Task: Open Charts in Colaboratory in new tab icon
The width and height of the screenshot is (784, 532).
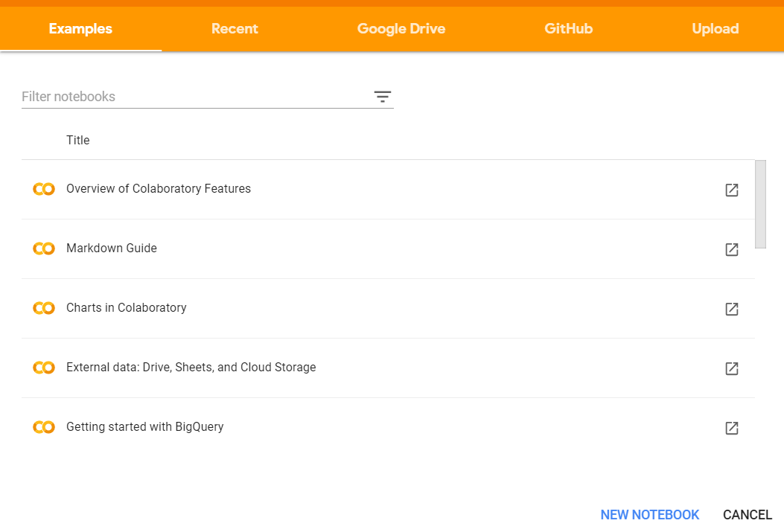Action: [731, 309]
